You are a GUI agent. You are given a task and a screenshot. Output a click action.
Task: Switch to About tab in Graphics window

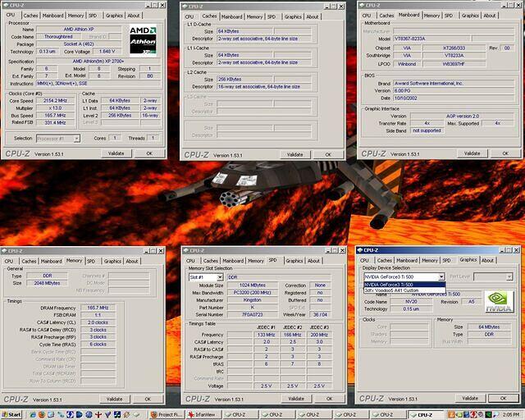(x=487, y=260)
